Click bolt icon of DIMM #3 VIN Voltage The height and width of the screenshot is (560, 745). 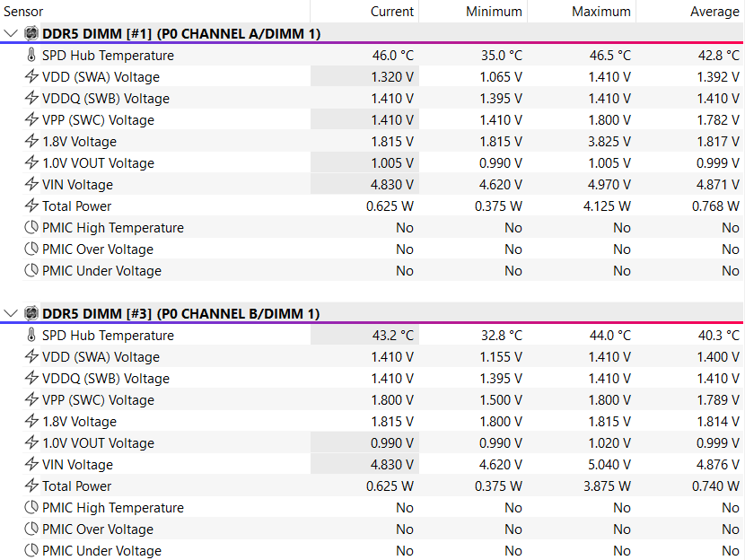31,464
